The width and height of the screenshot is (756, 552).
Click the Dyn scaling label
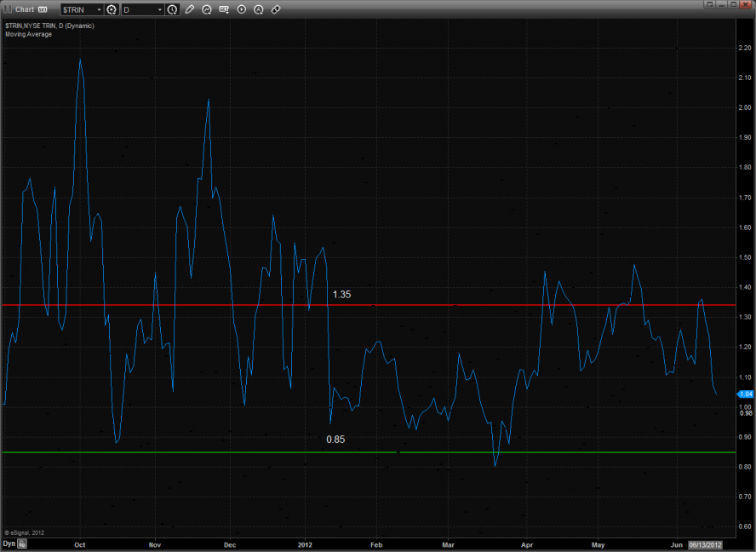point(8,543)
